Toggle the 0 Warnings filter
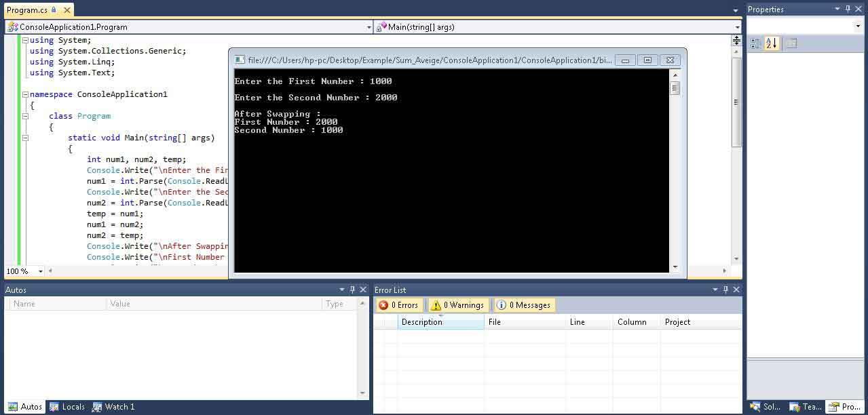Viewport: 868px width, 415px height. [x=457, y=305]
